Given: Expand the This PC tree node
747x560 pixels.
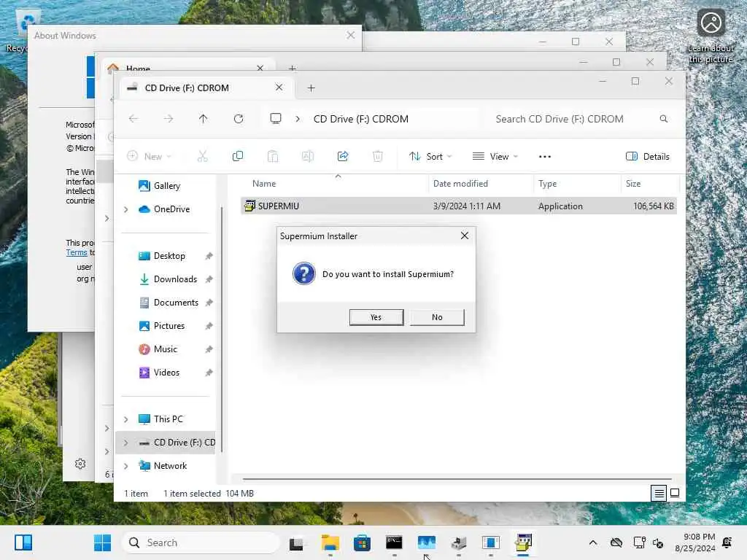Looking at the screenshot, I should (125, 419).
